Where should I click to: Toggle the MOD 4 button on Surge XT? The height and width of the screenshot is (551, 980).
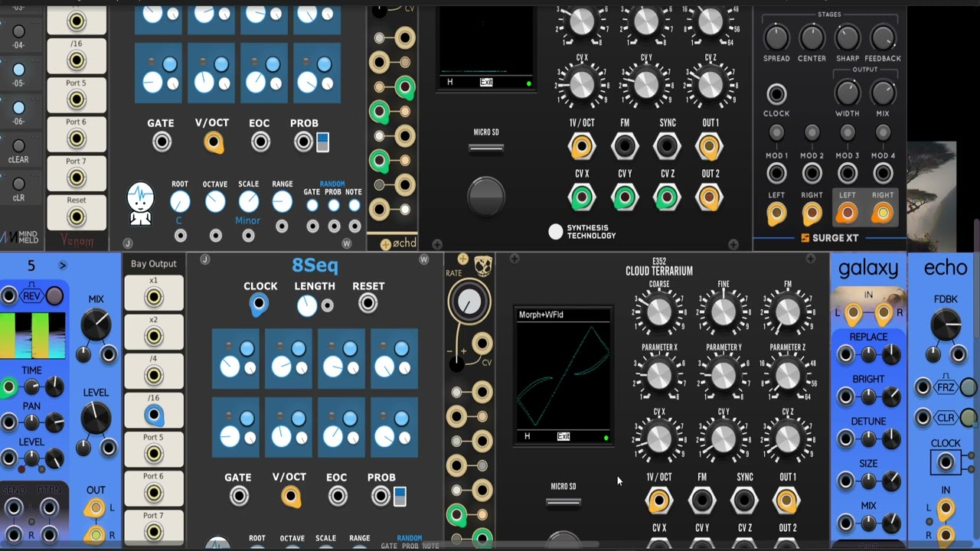click(x=883, y=133)
